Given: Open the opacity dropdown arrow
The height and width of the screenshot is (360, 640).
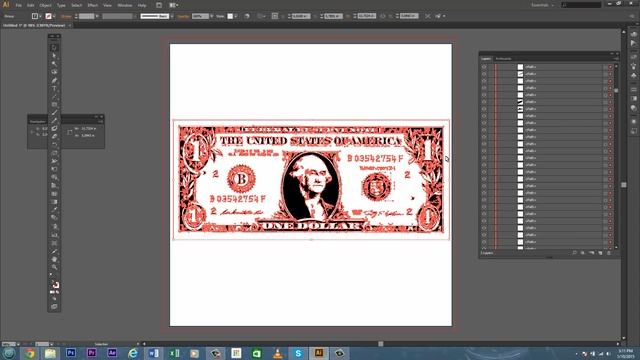Looking at the screenshot, I should coord(211,16).
